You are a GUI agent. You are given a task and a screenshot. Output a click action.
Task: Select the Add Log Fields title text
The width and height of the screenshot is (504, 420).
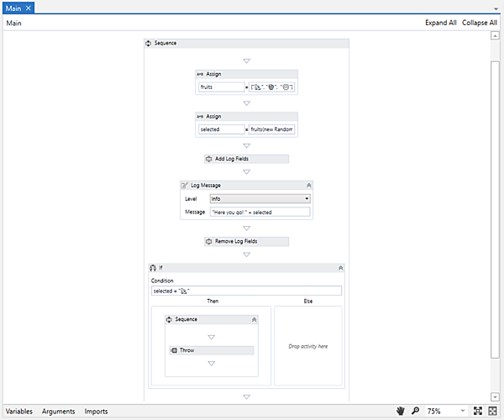coord(232,159)
